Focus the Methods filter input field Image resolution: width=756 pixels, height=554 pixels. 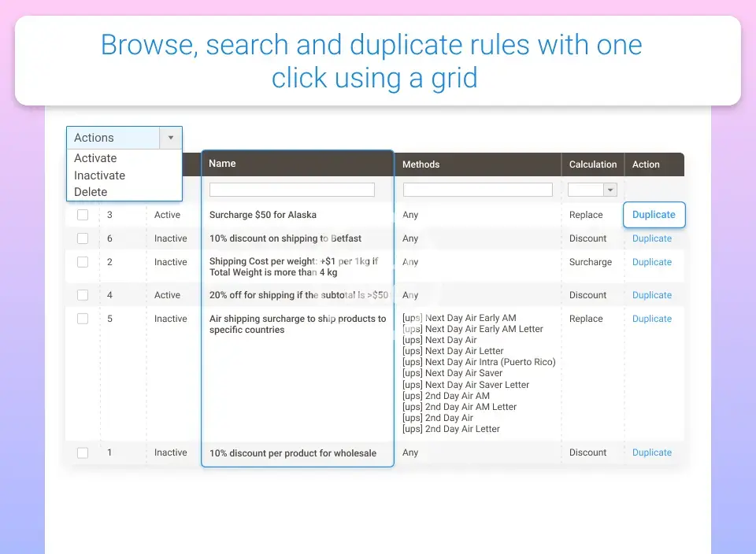coord(477,190)
